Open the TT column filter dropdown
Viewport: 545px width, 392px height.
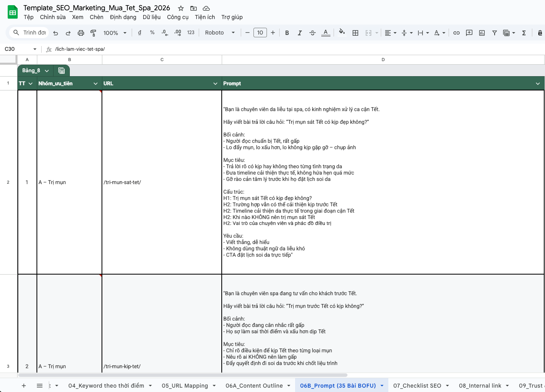coord(31,84)
